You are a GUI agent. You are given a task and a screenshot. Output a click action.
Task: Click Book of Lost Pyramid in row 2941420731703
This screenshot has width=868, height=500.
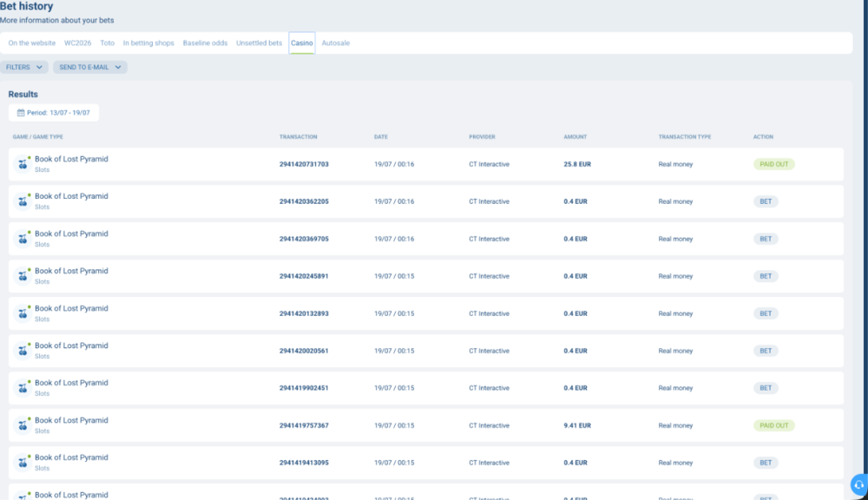pos(71,159)
